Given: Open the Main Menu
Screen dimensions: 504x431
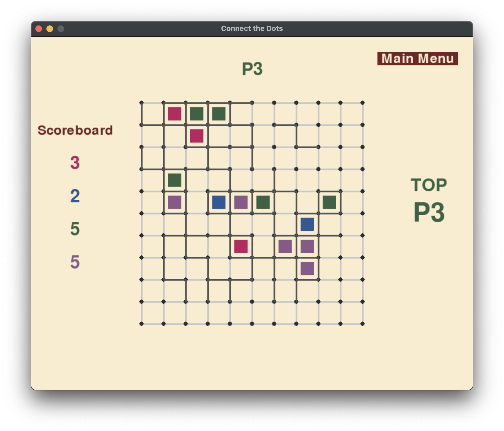Looking at the screenshot, I should (417, 58).
